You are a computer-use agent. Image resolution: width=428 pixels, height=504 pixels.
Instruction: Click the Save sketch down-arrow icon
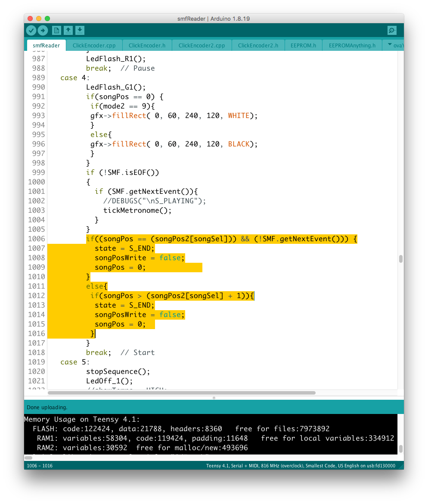80,30
